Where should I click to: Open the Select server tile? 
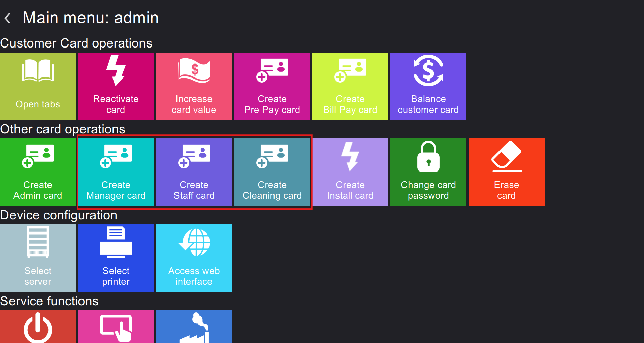[x=38, y=258]
